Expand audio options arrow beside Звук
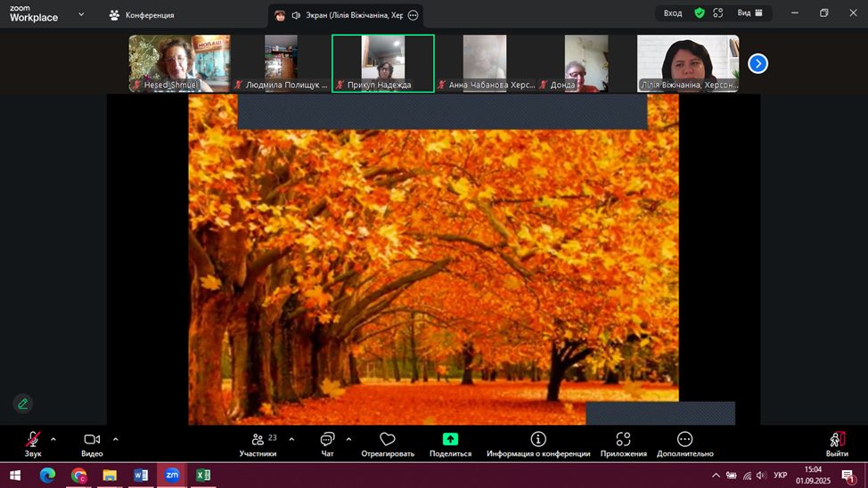This screenshot has height=488, width=868. click(x=53, y=439)
